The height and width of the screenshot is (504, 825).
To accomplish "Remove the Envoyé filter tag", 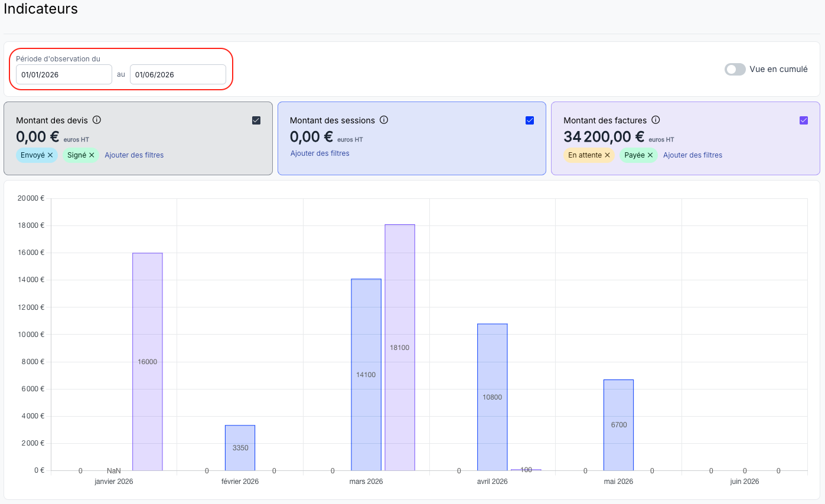I will (x=50, y=155).
